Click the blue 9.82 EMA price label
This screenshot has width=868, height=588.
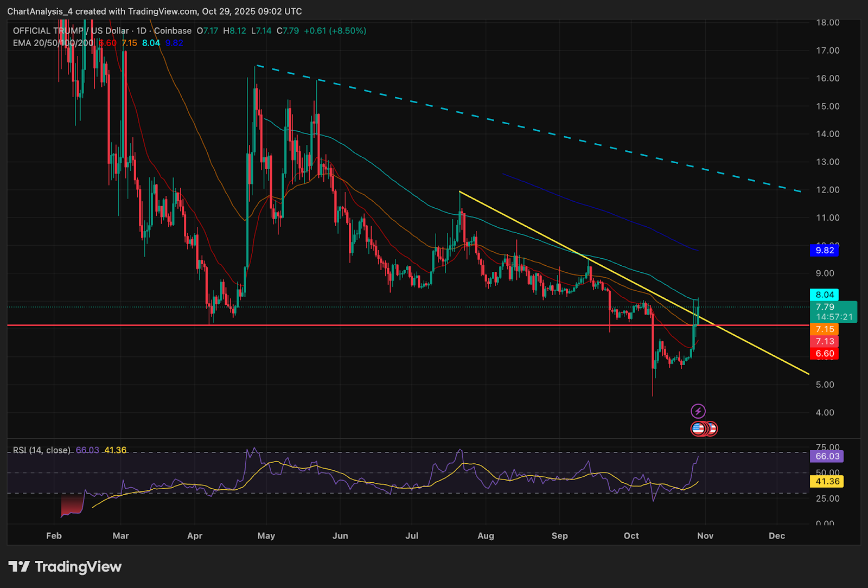point(824,250)
